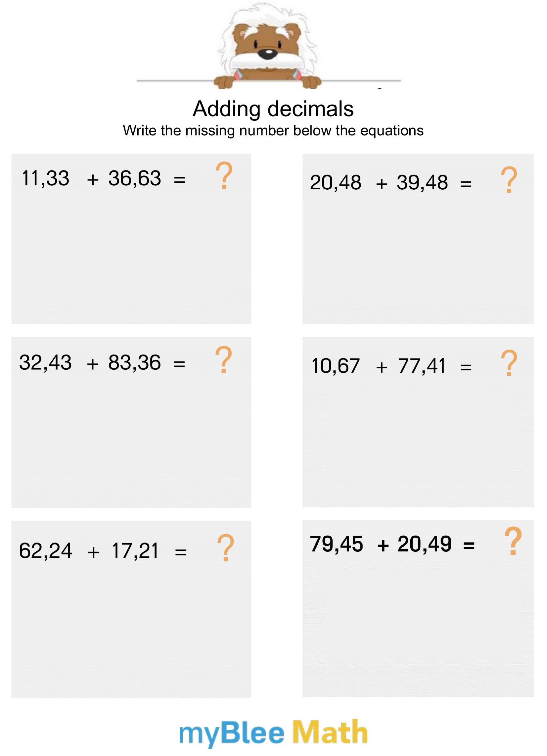Click the "Adding decimals" title
Screen dimensions: 547x756
pyautogui.click(x=273, y=109)
